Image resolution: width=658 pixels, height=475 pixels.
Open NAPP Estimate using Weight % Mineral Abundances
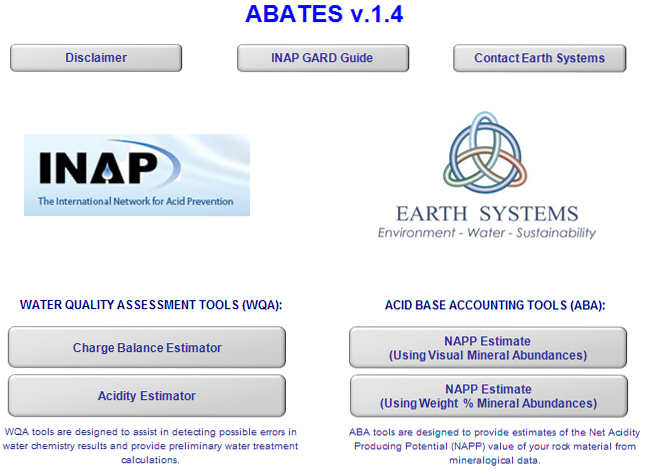[x=489, y=396]
